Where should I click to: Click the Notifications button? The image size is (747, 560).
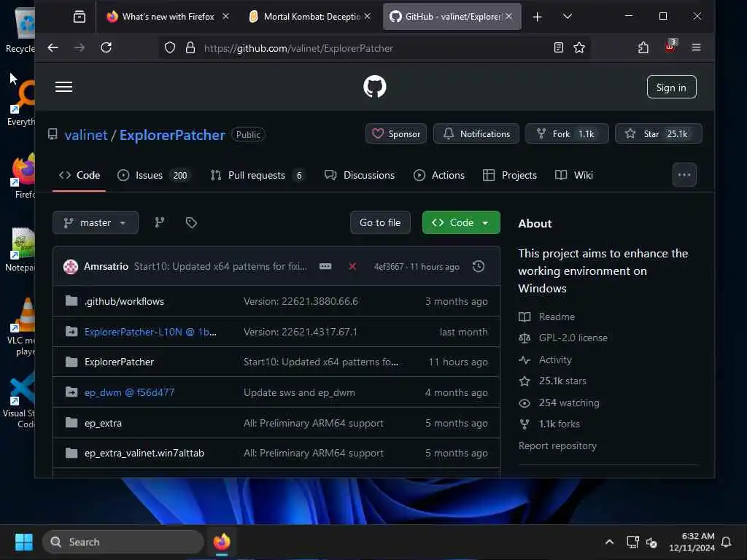tap(476, 134)
